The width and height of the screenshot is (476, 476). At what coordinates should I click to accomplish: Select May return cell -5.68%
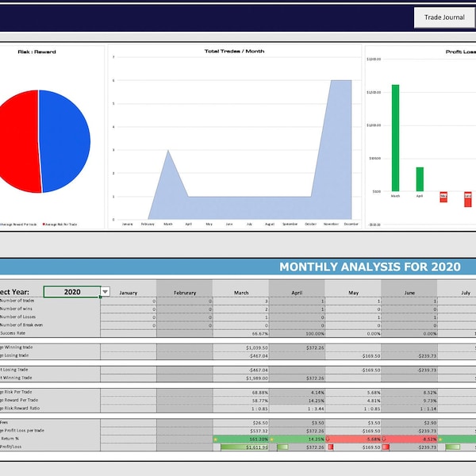click(x=353, y=439)
